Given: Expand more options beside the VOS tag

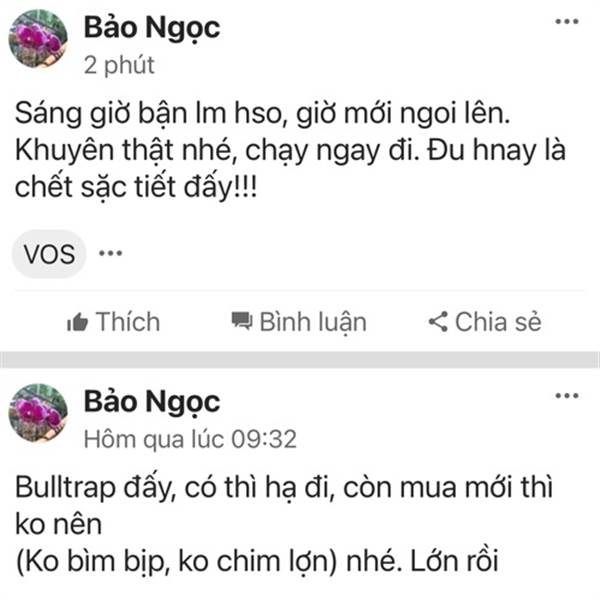Looking at the screenshot, I should [x=111, y=253].
